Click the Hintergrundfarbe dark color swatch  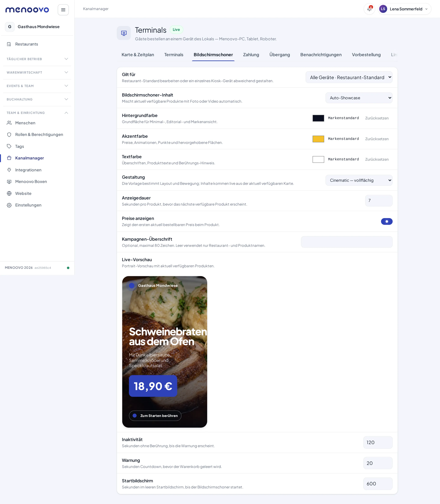(318, 118)
